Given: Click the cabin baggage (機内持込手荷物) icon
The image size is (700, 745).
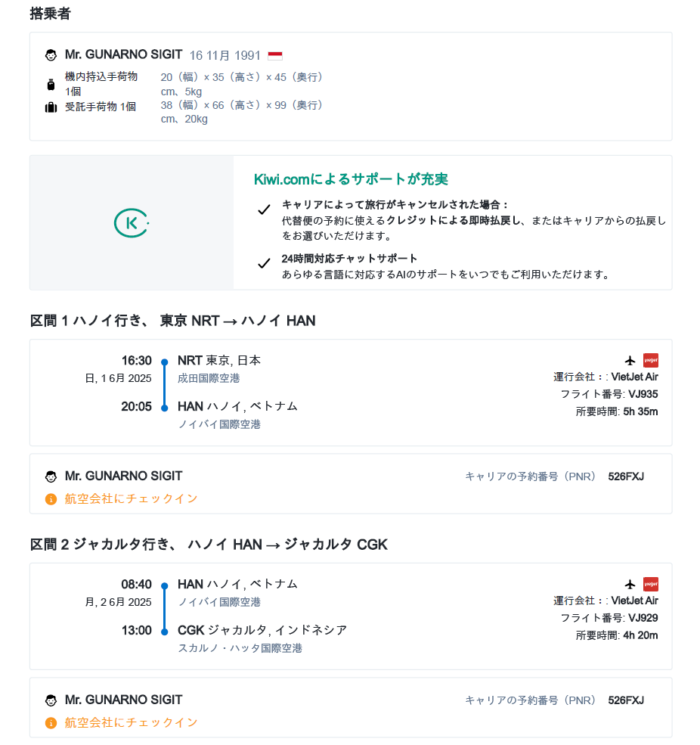Looking at the screenshot, I should click(51, 84).
